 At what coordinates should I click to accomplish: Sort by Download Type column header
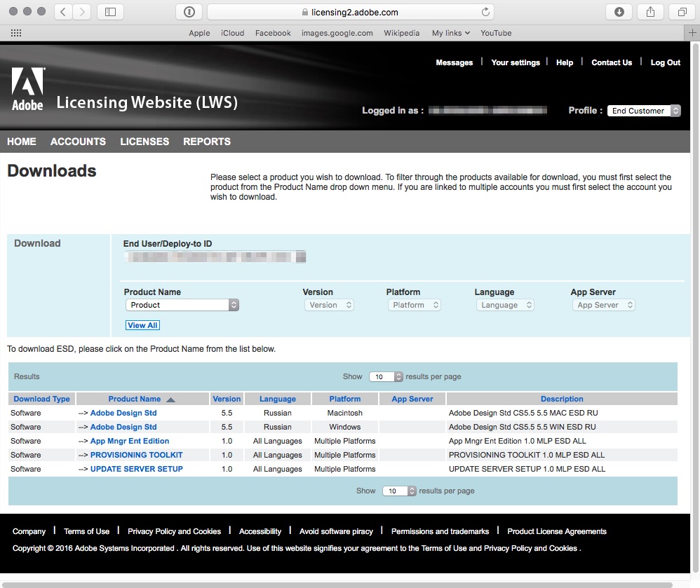[x=41, y=399]
